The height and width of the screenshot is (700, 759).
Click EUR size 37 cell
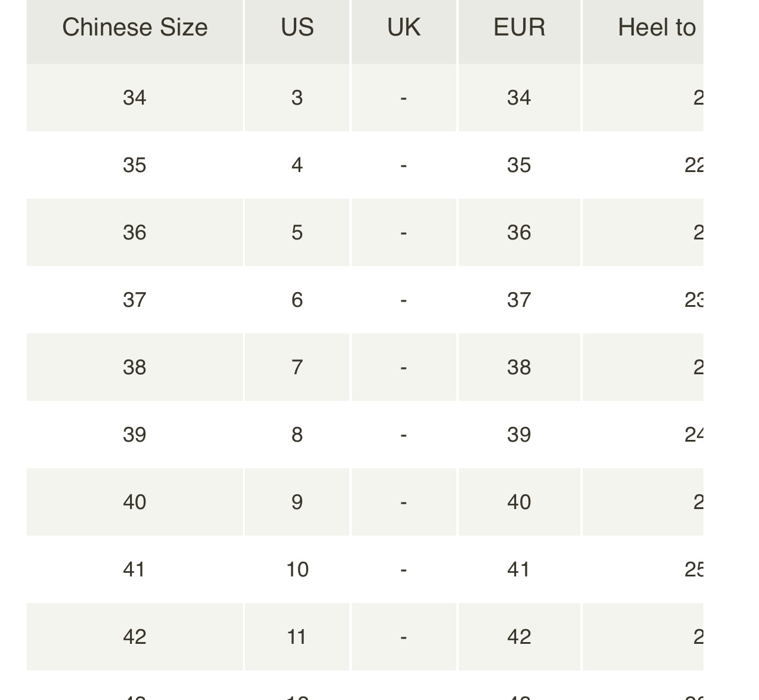pos(519,300)
